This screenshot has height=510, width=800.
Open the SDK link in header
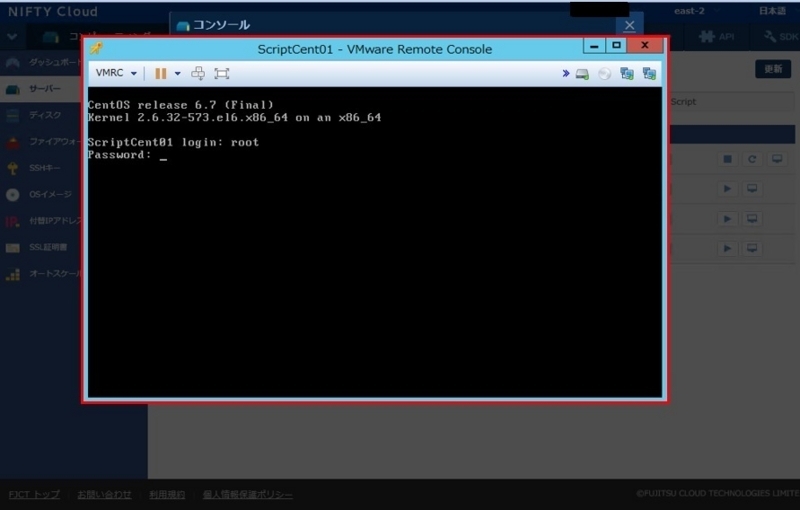(781, 36)
